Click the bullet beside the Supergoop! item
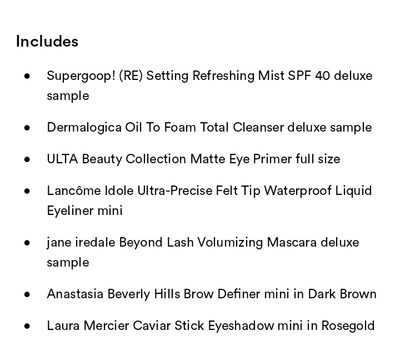400x361 pixels. point(27,76)
